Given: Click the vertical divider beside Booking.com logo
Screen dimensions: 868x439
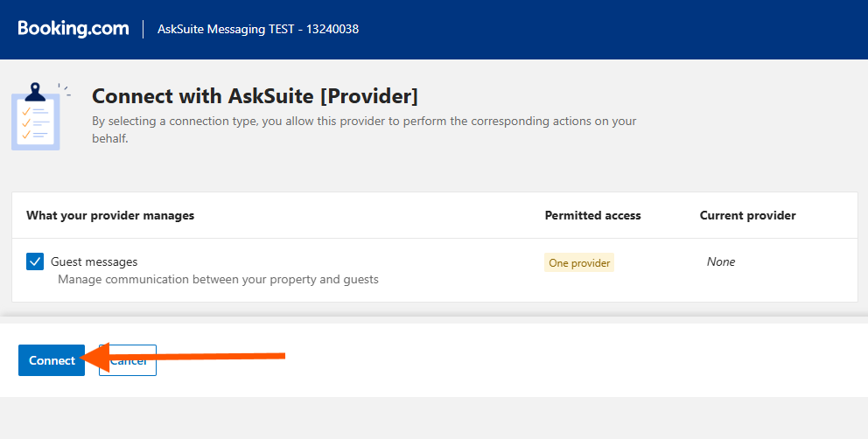Looking at the screenshot, I should (143, 29).
